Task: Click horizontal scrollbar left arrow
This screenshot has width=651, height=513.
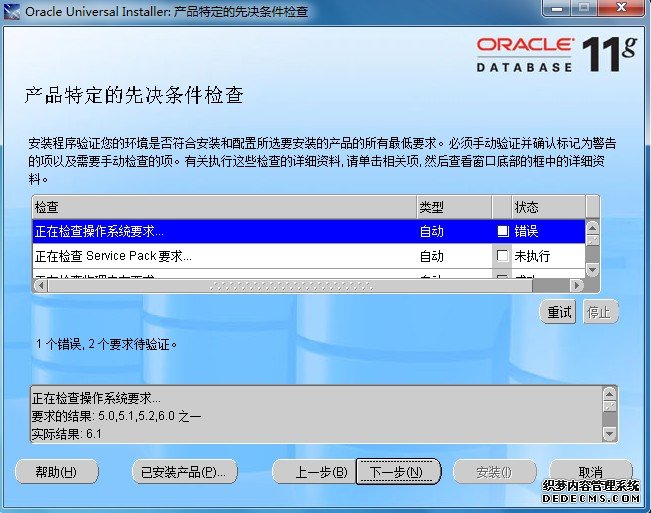Action: tap(40, 286)
